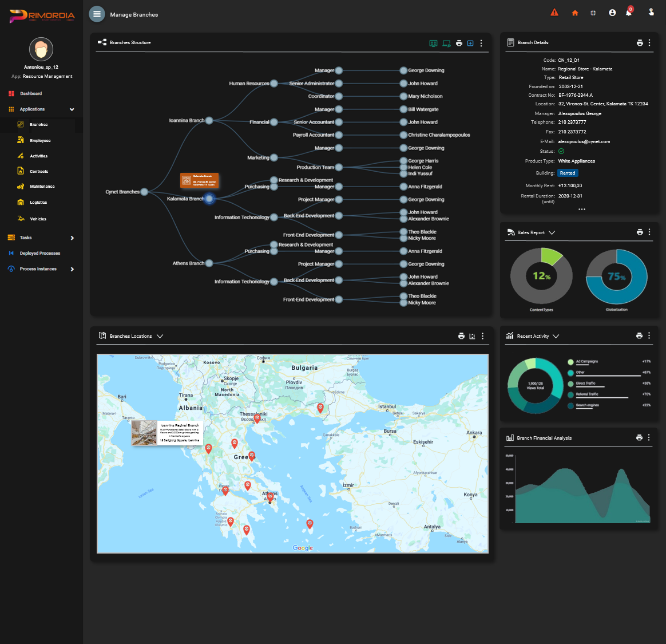Collapse the Applications sidebar section
This screenshot has height=644, width=666.
tap(72, 109)
